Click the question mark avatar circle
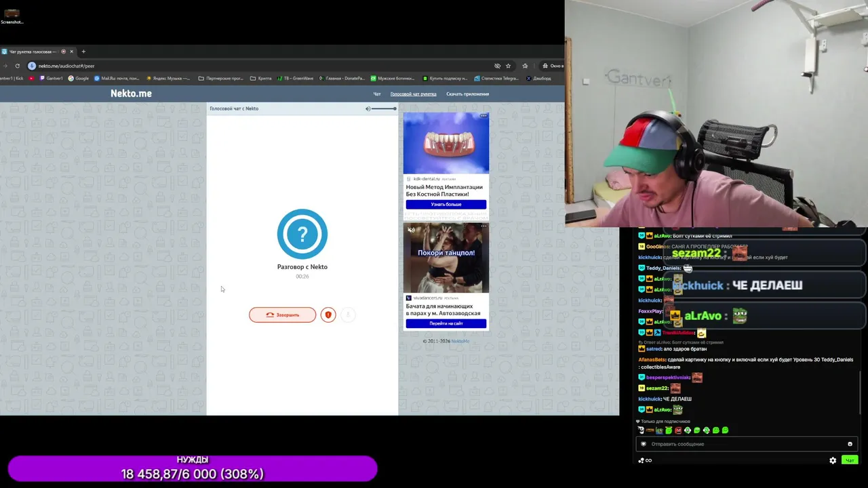This screenshot has width=868, height=488. click(302, 234)
